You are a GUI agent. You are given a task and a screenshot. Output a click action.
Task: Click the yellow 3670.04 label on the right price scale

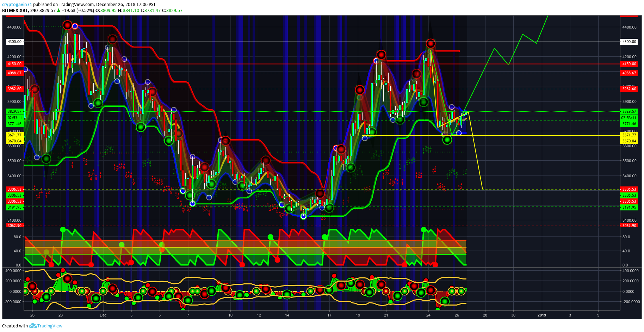(x=629, y=141)
